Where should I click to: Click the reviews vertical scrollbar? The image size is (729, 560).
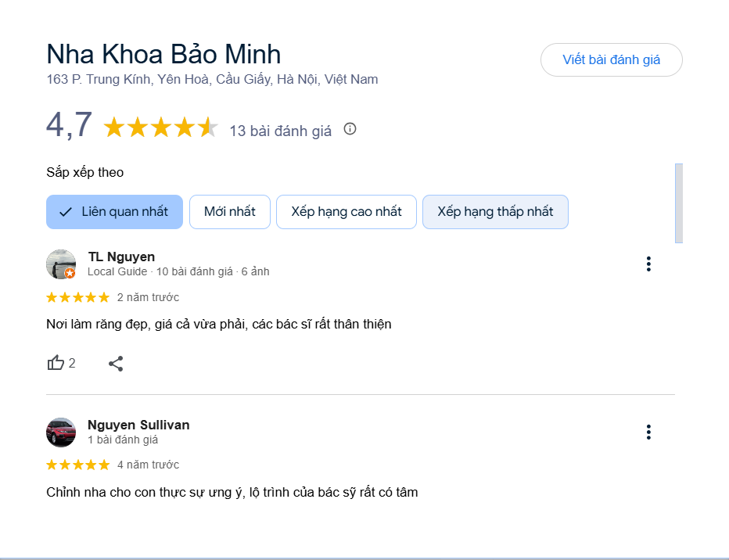678,203
